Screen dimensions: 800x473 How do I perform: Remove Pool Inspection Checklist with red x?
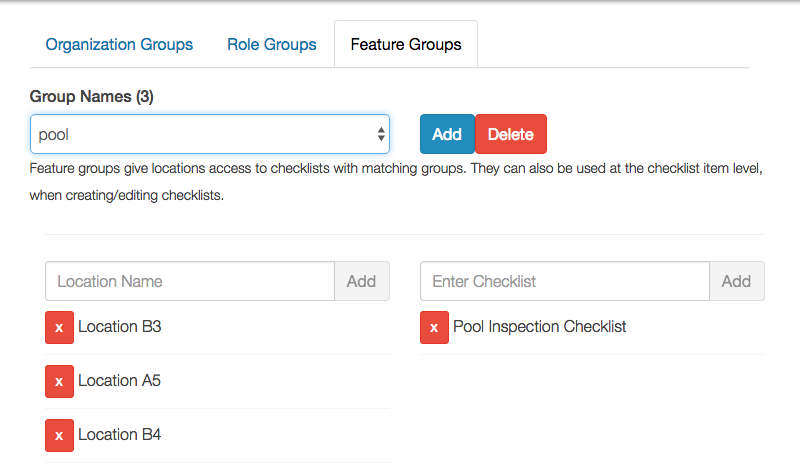pos(434,327)
